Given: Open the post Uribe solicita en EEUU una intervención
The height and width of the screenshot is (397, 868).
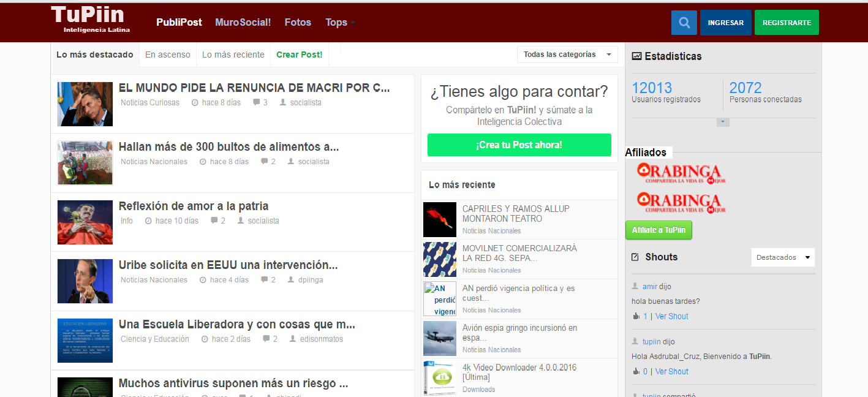Looking at the screenshot, I should [228, 265].
